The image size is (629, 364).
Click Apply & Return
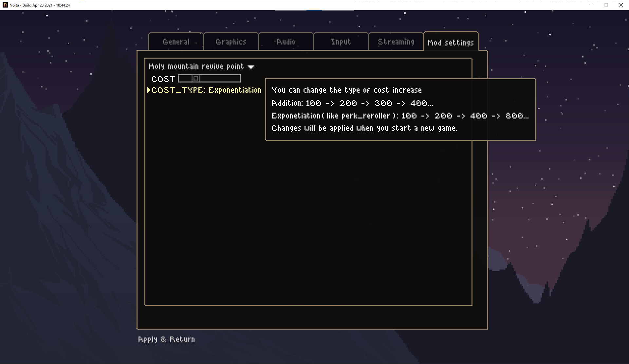point(166,339)
